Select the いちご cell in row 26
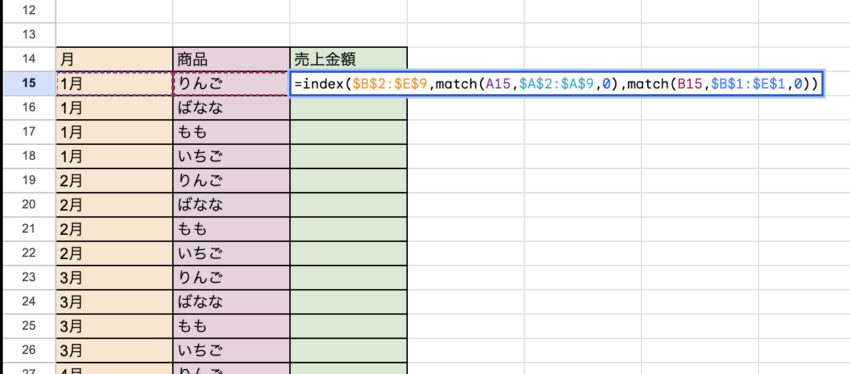This screenshot has width=850, height=374. [x=231, y=350]
